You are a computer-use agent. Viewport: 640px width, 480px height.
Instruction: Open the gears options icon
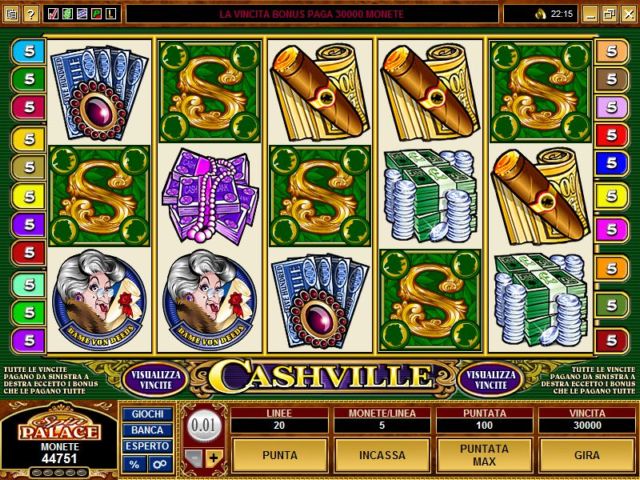coord(160,464)
